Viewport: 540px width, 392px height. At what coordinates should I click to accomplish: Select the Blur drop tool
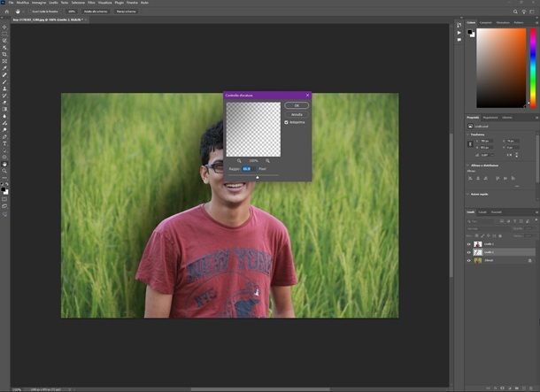click(x=4, y=116)
